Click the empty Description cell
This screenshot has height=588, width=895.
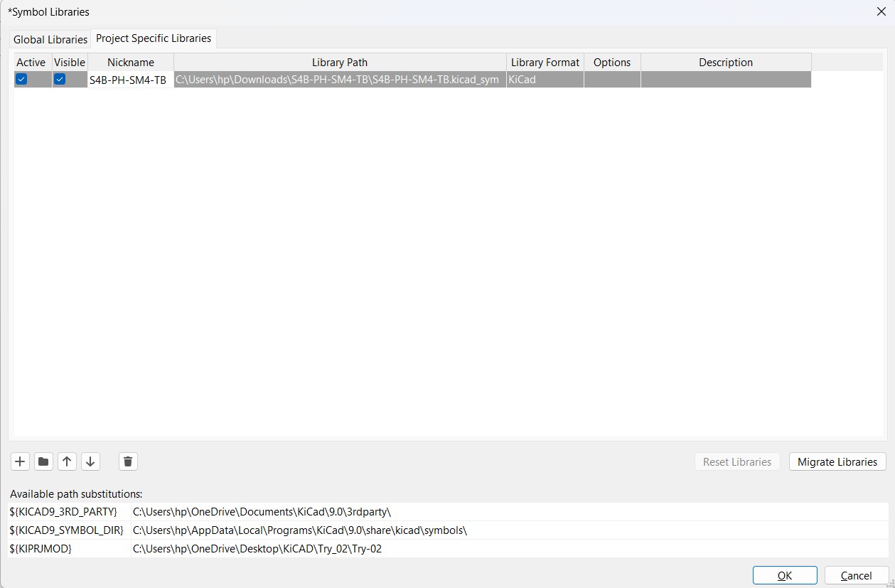(725, 79)
